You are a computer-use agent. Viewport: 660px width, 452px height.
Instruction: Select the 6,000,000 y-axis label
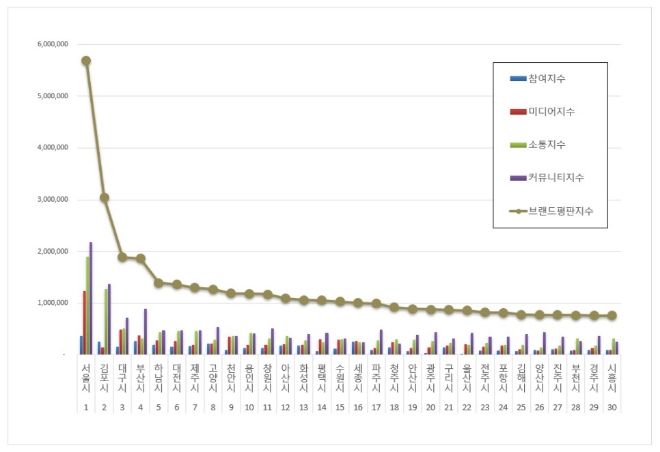(51, 44)
